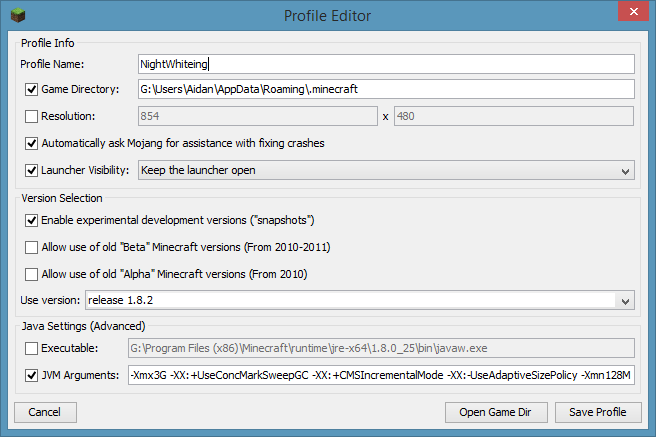Expand the Use version dropdown
The width and height of the screenshot is (656, 437).
pos(625,300)
